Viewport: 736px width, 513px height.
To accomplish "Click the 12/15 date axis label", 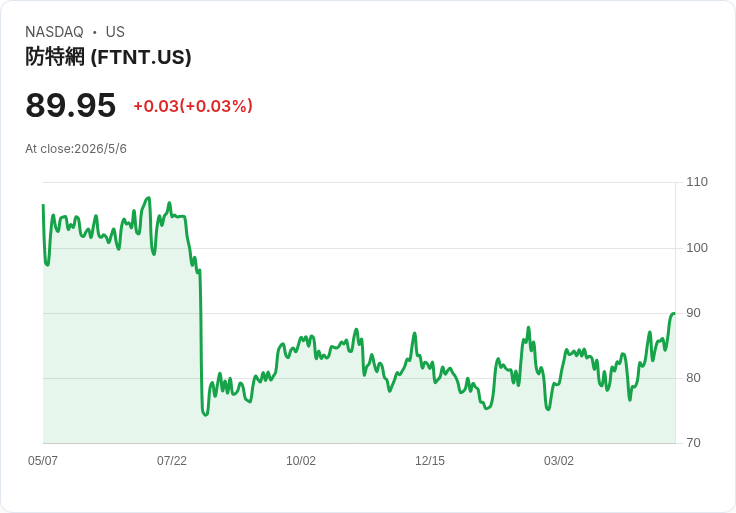I will click(429, 461).
